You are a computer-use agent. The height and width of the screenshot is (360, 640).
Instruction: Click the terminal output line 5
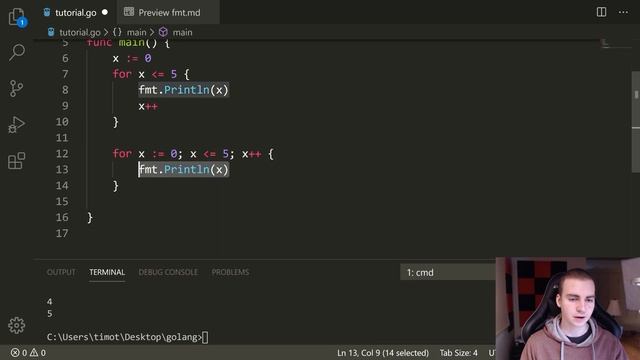coord(49,313)
